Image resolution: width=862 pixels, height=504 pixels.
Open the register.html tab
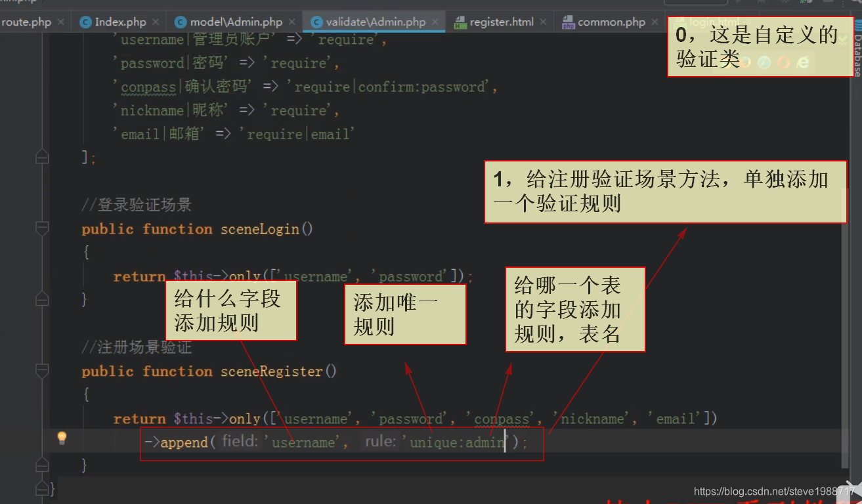[502, 22]
